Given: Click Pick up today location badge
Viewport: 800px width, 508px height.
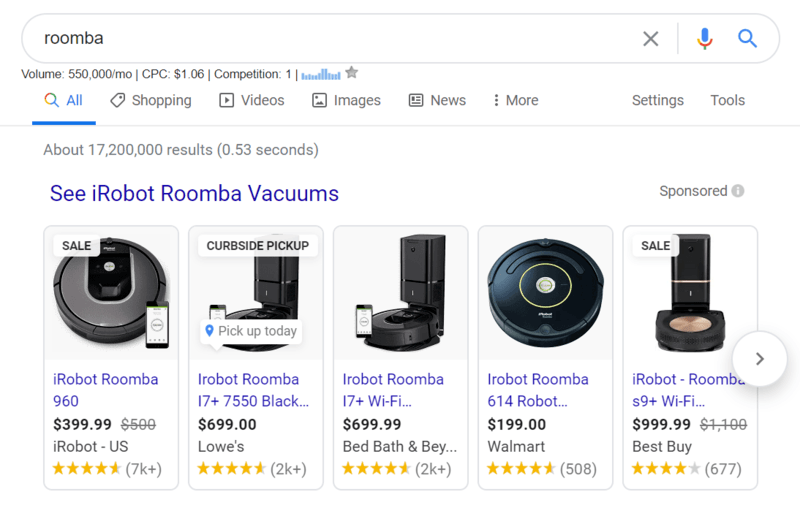Looking at the screenshot, I should [251, 331].
